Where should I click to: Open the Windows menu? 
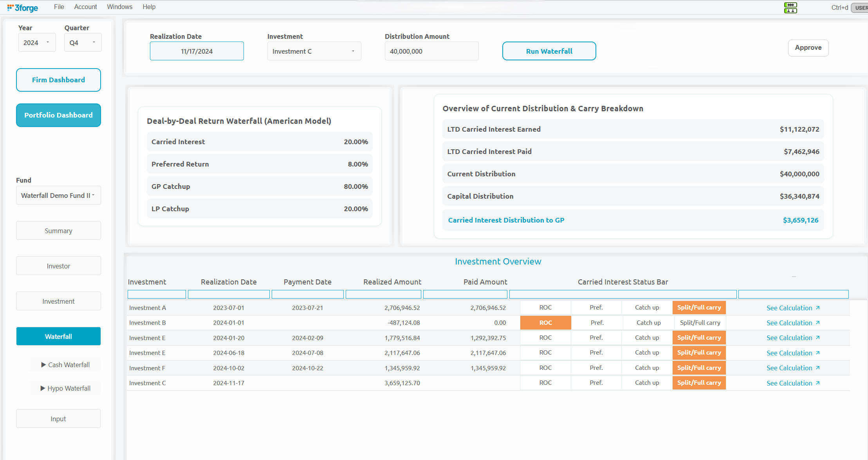tap(119, 7)
